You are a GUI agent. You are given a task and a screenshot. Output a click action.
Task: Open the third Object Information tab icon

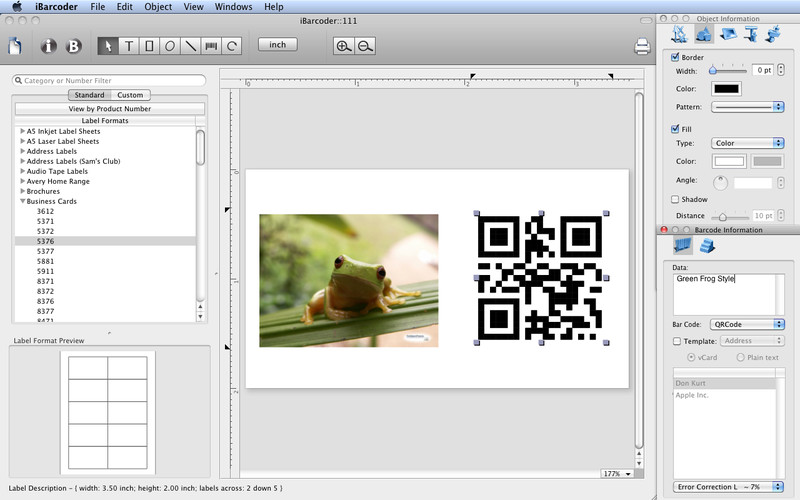(x=728, y=34)
